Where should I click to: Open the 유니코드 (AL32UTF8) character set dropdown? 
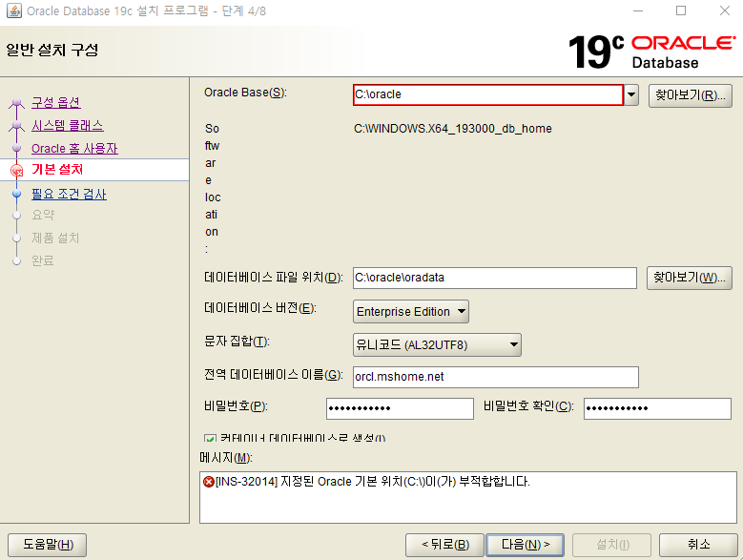[x=437, y=345]
